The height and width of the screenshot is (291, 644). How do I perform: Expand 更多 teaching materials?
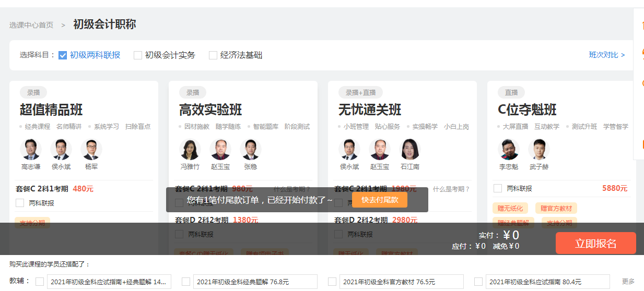click(628, 282)
